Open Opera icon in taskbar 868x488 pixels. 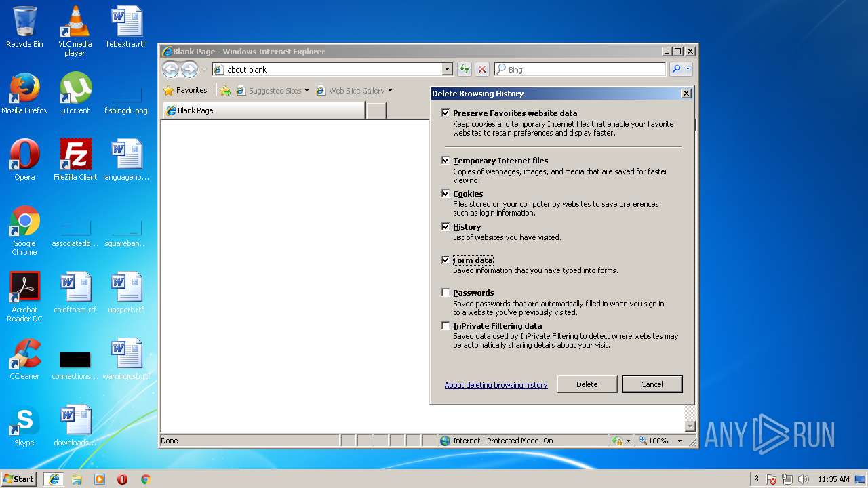click(122, 479)
